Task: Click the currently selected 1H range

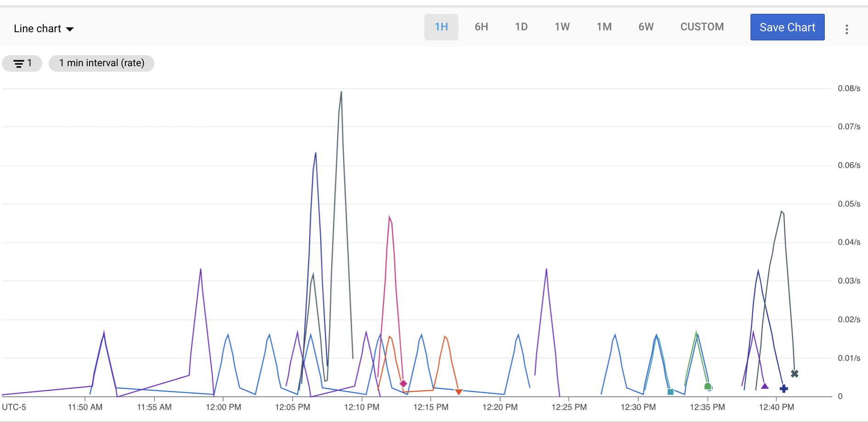Action: coord(441,27)
